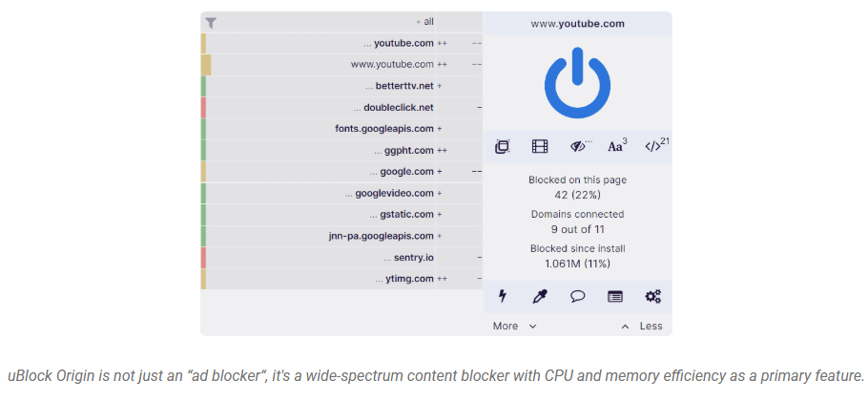Click the www.youtube.com hostname header
The width and height of the screenshot is (868, 402).
[577, 23]
